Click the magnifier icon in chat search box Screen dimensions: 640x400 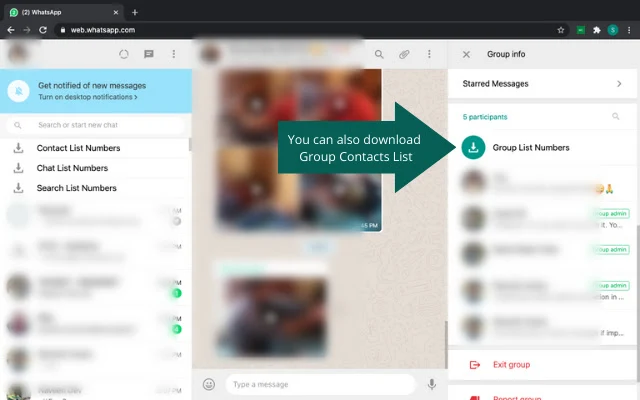coord(18,125)
